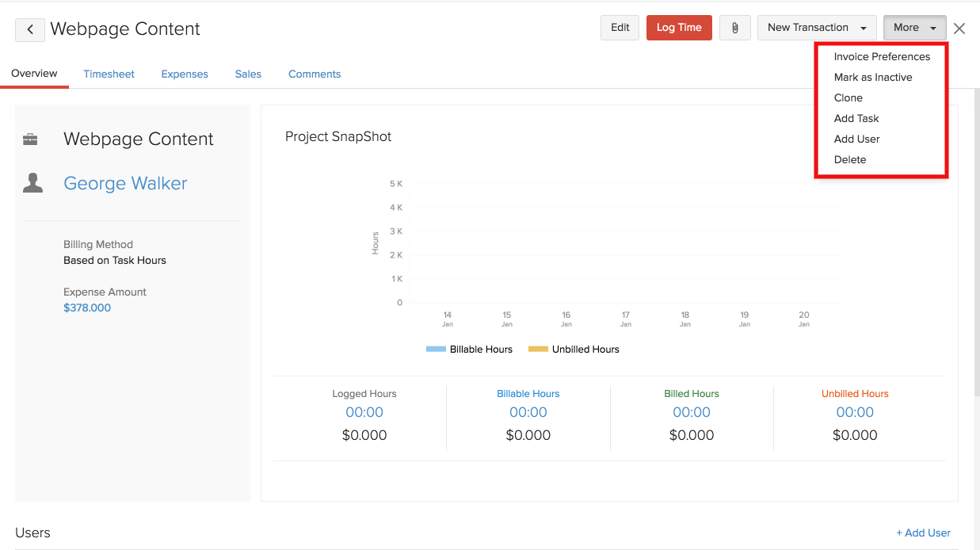Open the George Walker customer link
Image resolution: width=980 pixels, height=550 pixels.
tap(125, 184)
